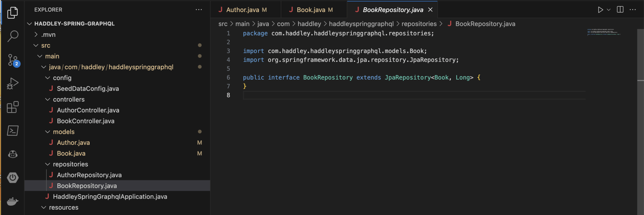This screenshot has height=215, width=644.
Task: Switch to the Book.java tab
Action: 311,10
